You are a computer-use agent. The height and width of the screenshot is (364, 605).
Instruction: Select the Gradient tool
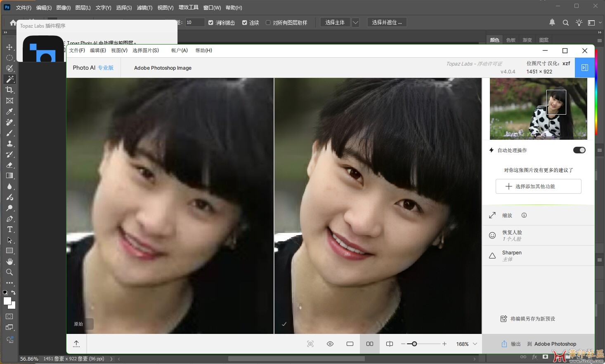click(x=9, y=176)
